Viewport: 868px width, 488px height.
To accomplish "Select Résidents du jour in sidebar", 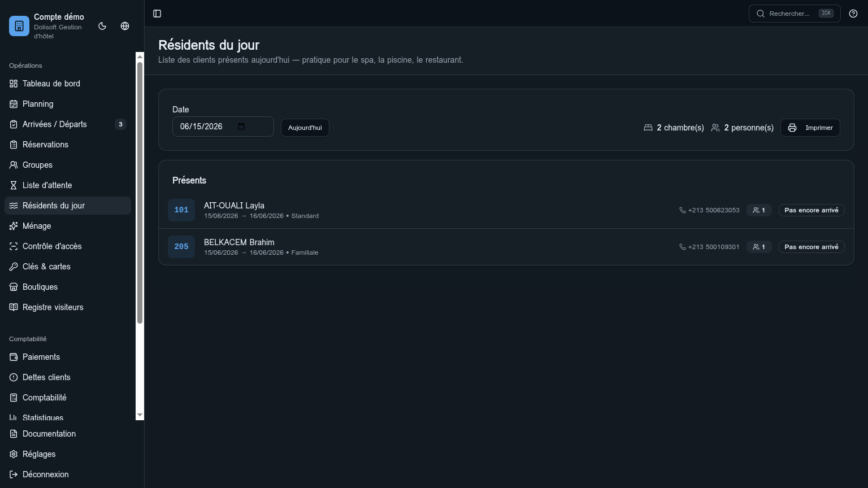I will 68,206.
